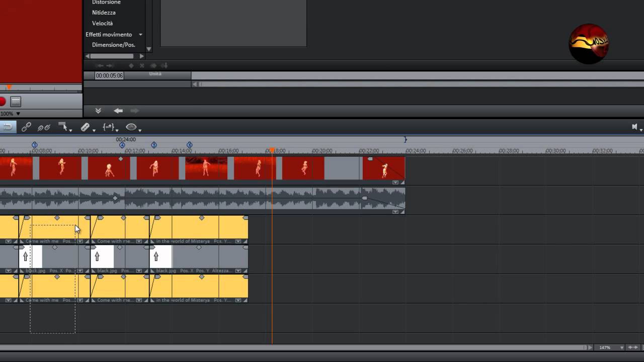Click the back arrow below the keyframe panel
This screenshot has width=644, height=362.
pos(118,111)
